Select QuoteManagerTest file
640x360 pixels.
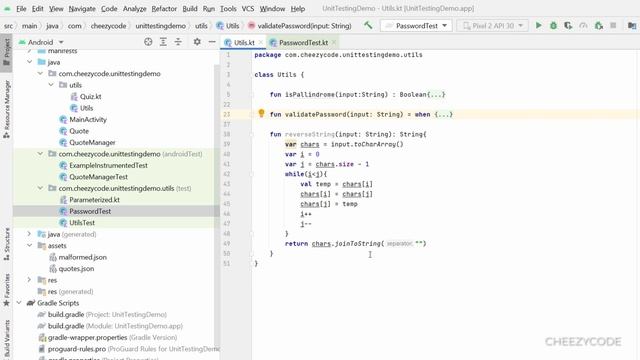(x=98, y=177)
